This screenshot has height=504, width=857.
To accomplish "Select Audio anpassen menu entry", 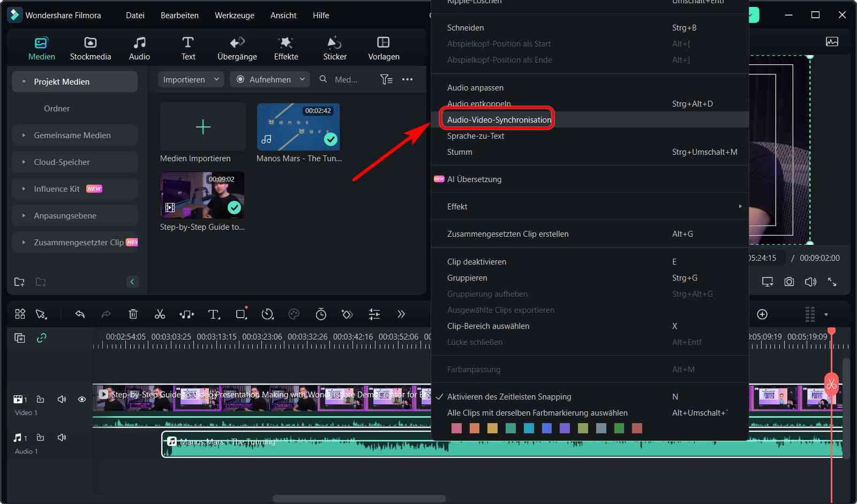I will coord(590,87).
